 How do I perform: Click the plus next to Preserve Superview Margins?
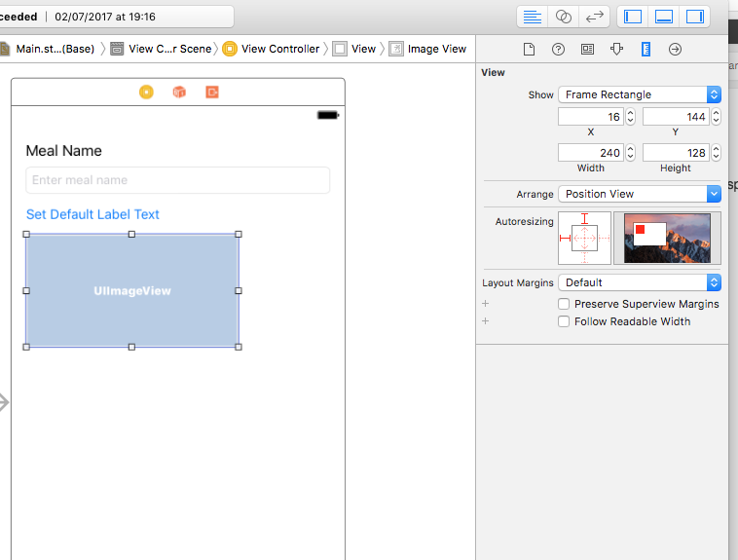point(485,304)
